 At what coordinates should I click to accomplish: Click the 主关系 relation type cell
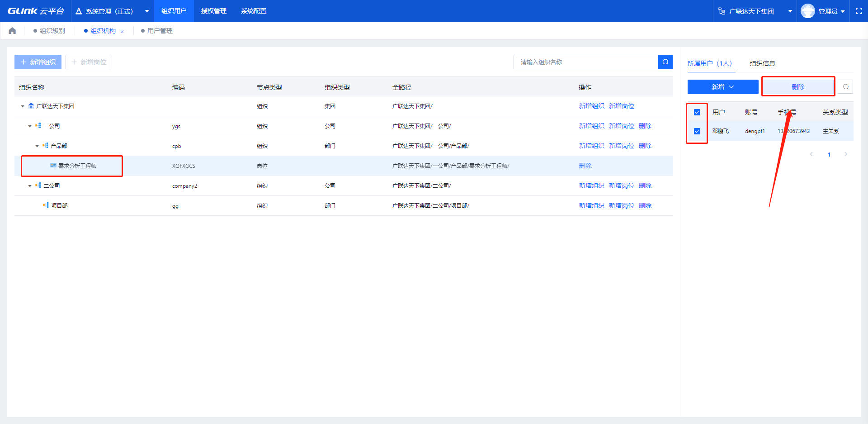(831, 131)
